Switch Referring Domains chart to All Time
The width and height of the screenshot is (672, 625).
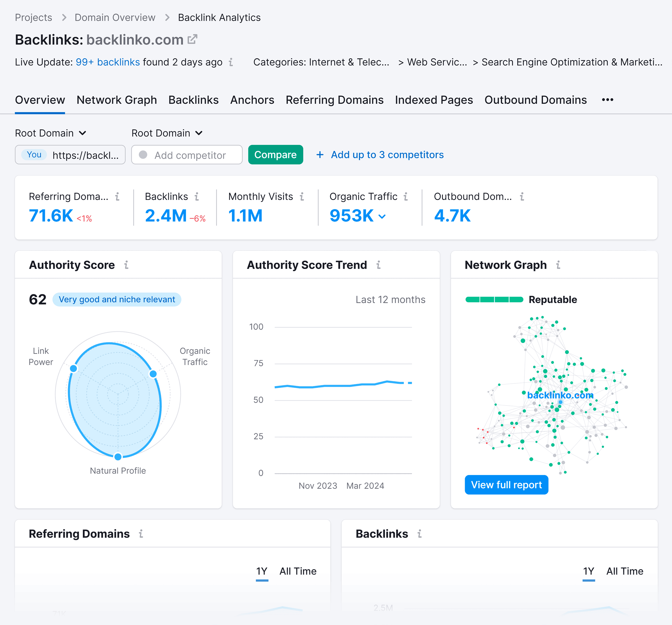click(298, 571)
